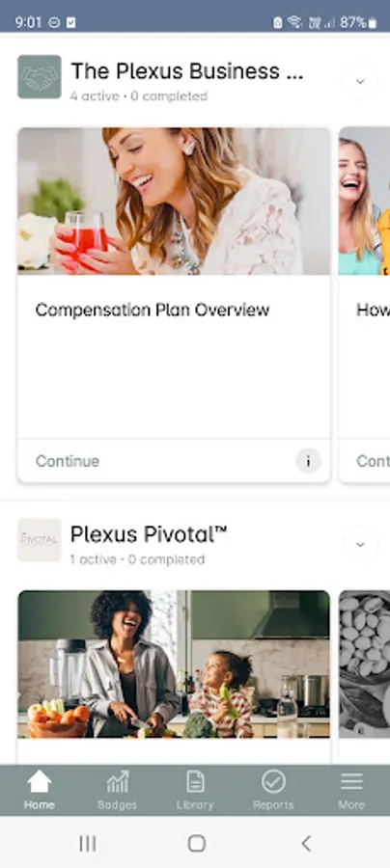Image resolution: width=390 pixels, height=868 pixels.
Task: Open the Compensation Plan Overview title
Action: [x=153, y=310]
